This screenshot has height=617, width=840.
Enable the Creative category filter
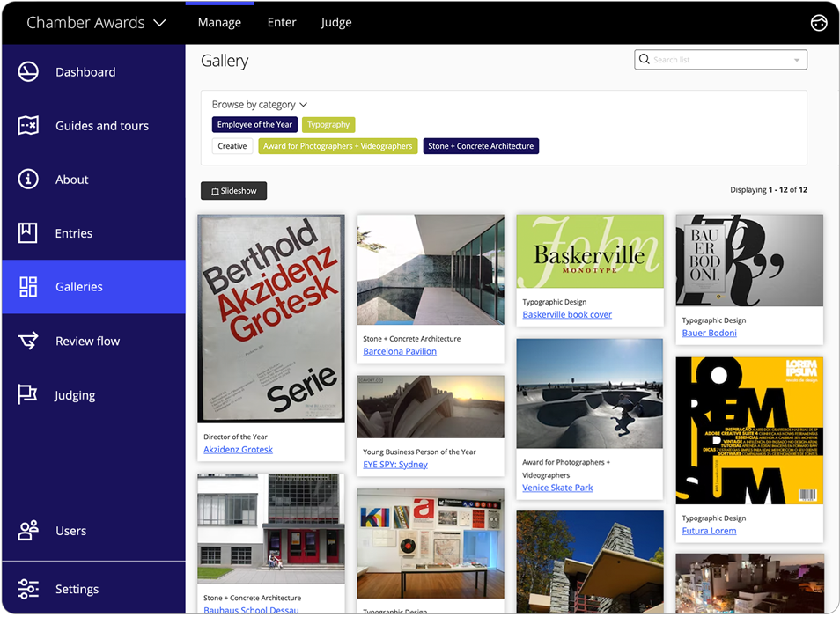click(x=232, y=145)
